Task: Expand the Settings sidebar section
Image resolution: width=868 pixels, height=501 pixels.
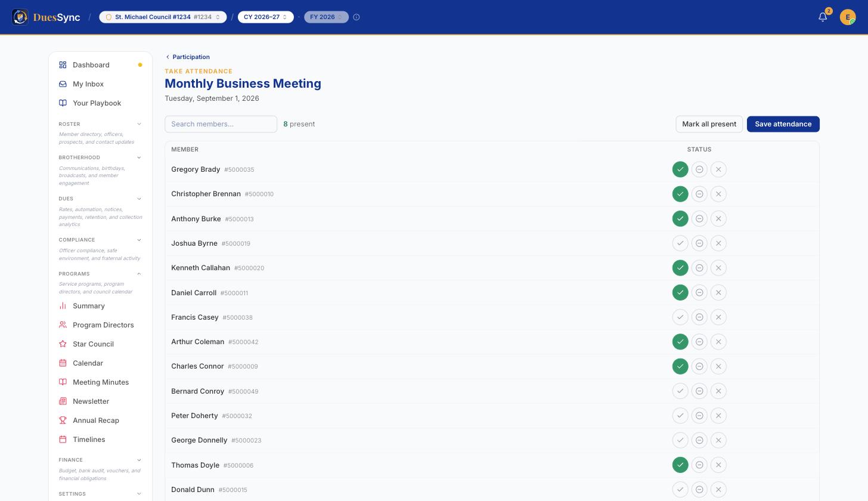Action: coord(100,494)
